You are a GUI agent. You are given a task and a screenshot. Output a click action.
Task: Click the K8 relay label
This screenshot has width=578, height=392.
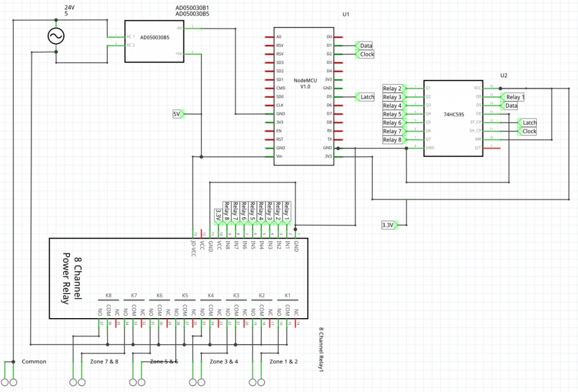point(108,296)
